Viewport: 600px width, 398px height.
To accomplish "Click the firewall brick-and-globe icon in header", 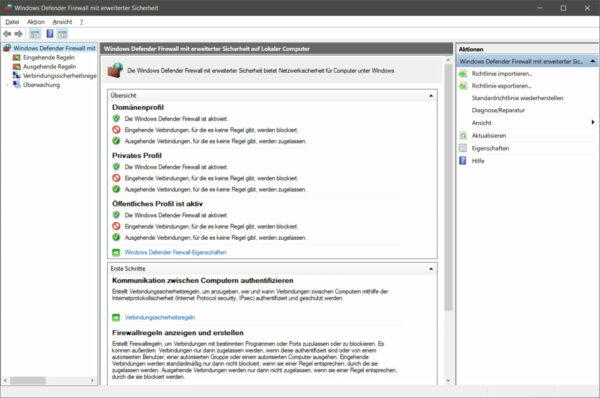I will [x=115, y=70].
